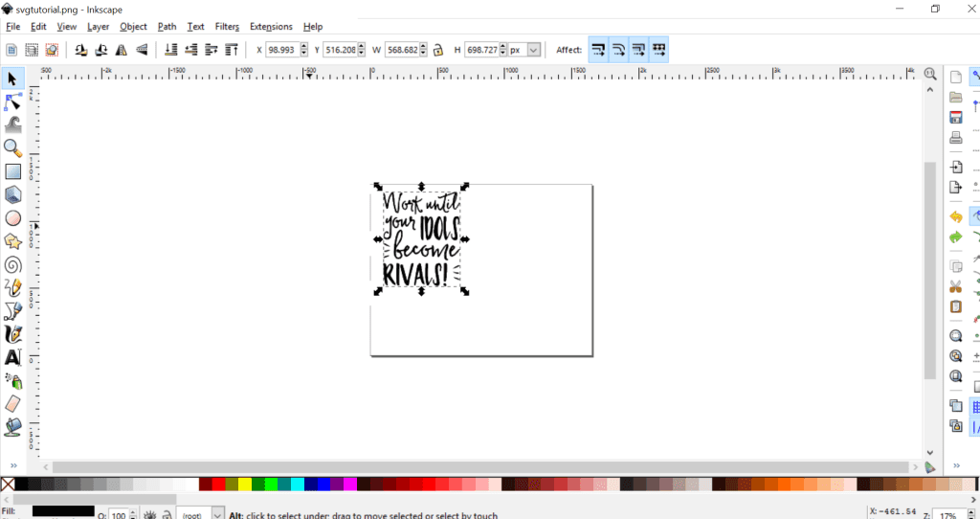Click Save document icon in commands bar
The image size is (980, 519).
pyautogui.click(x=956, y=118)
